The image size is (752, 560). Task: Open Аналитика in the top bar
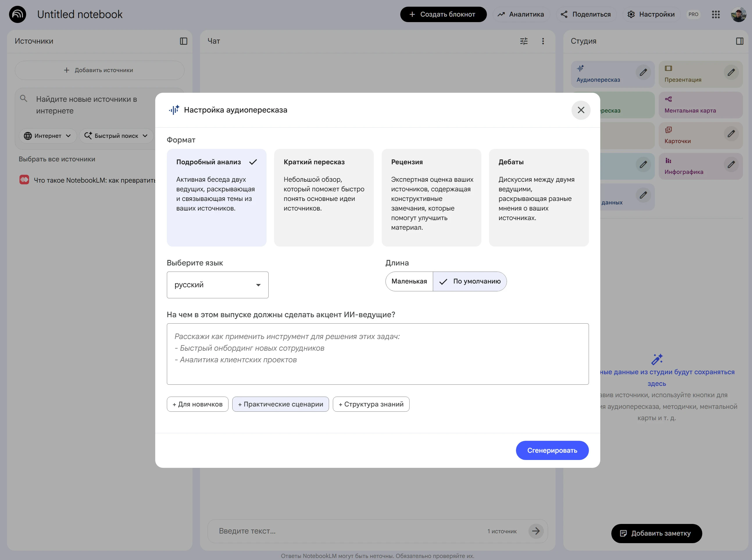521,14
